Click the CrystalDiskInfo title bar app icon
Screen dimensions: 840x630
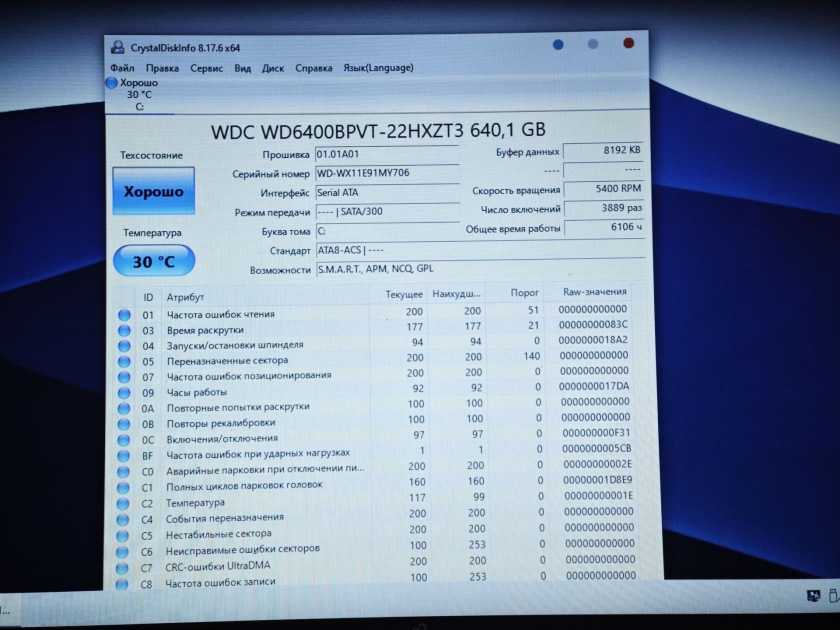(117, 47)
